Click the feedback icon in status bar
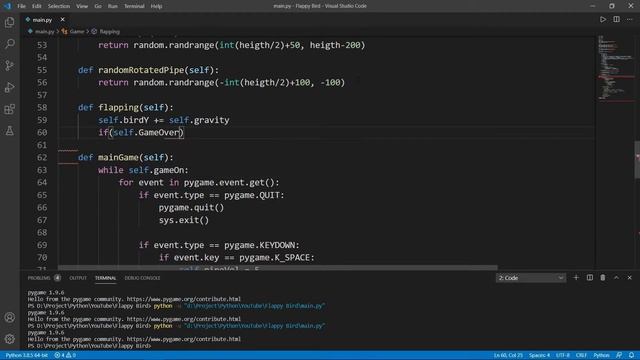Image resolution: width=640 pixels, height=360 pixels. click(x=619, y=355)
